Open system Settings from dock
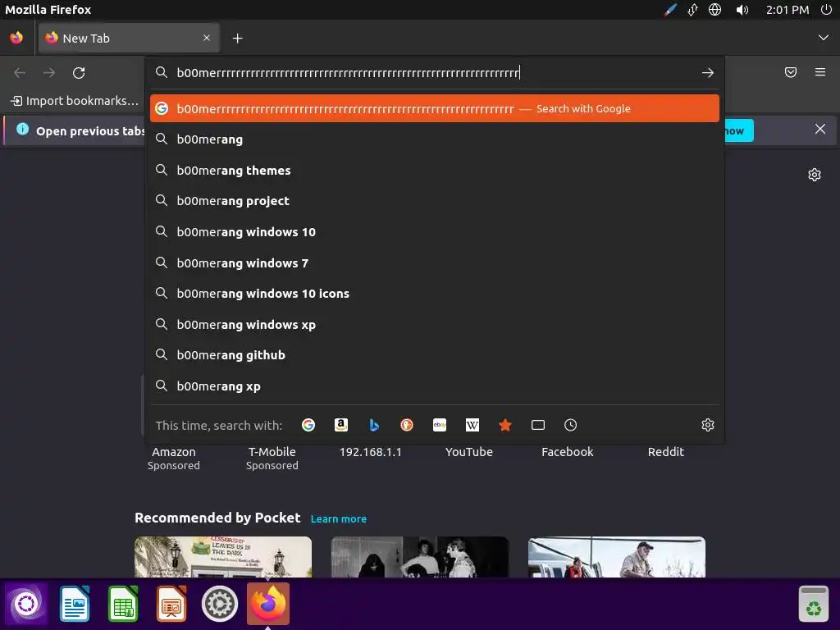 pos(220,604)
